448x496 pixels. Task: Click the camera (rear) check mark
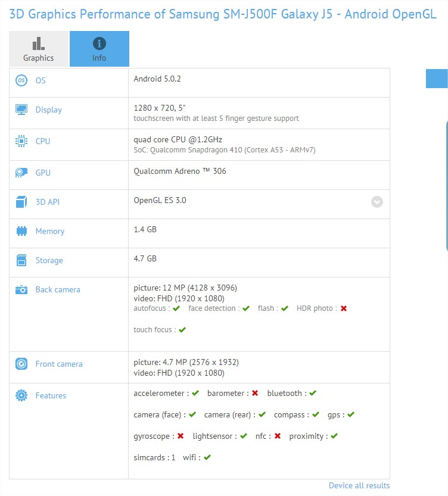pyautogui.click(x=262, y=414)
